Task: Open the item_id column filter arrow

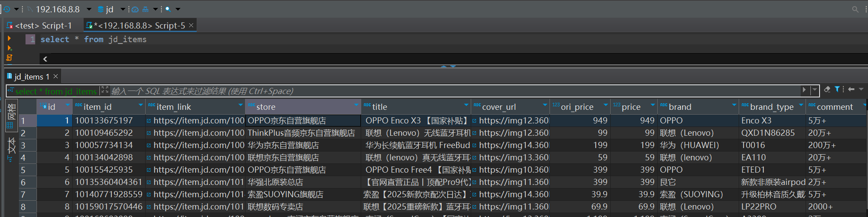Action: (x=141, y=105)
